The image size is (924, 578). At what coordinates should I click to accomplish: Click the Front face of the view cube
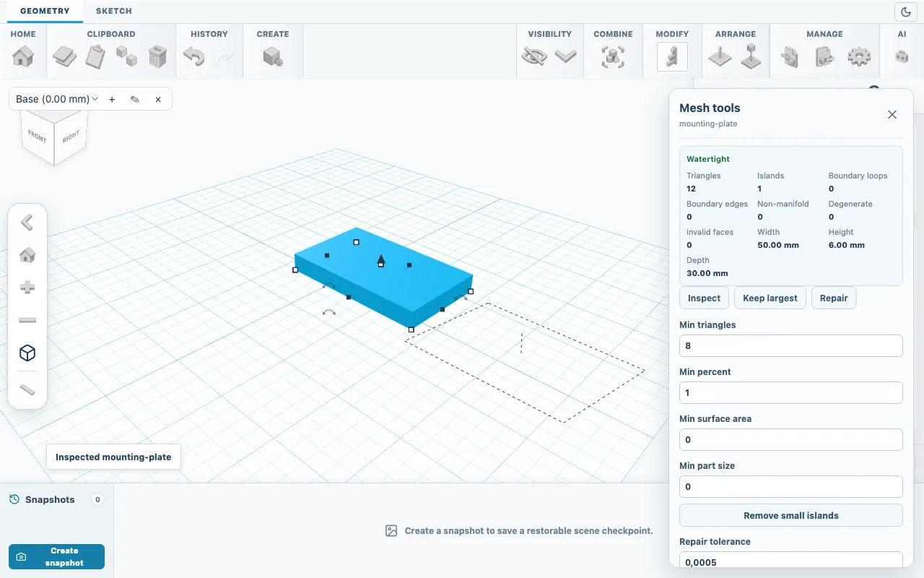[x=38, y=136]
